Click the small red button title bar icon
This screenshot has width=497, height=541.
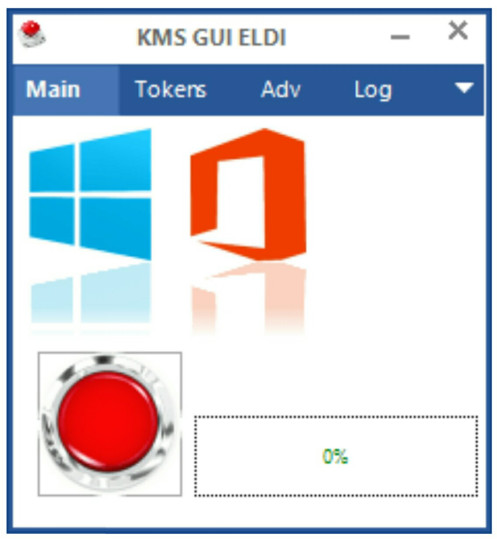[32, 34]
